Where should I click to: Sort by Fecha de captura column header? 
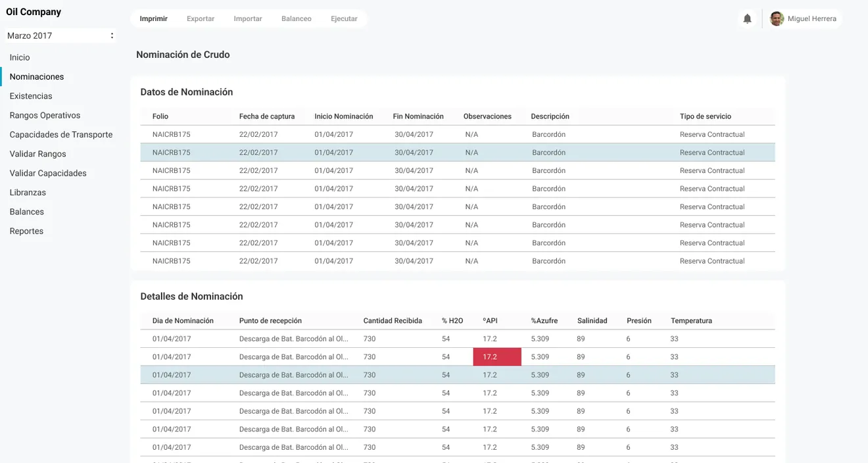[x=267, y=116]
